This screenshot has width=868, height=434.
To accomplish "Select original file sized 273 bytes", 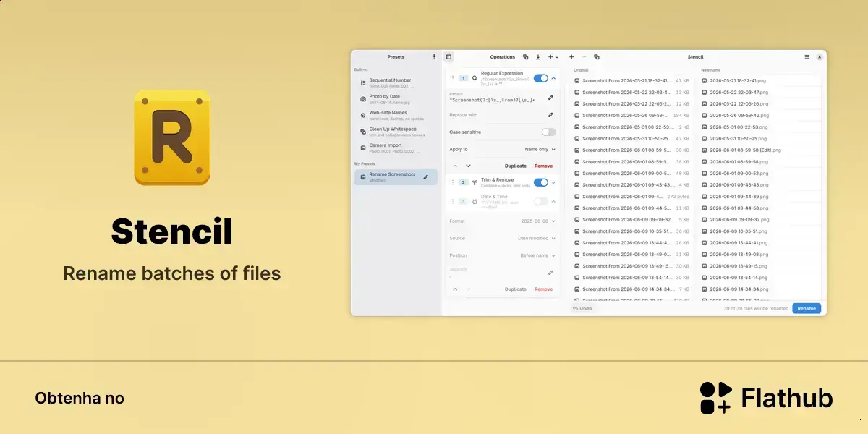I will tap(631, 196).
